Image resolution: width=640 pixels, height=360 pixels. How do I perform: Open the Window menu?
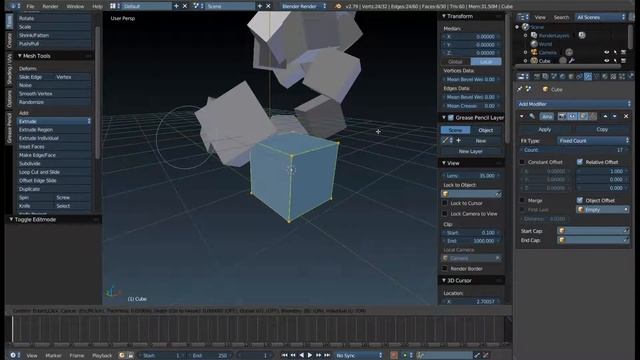pos(75,7)
